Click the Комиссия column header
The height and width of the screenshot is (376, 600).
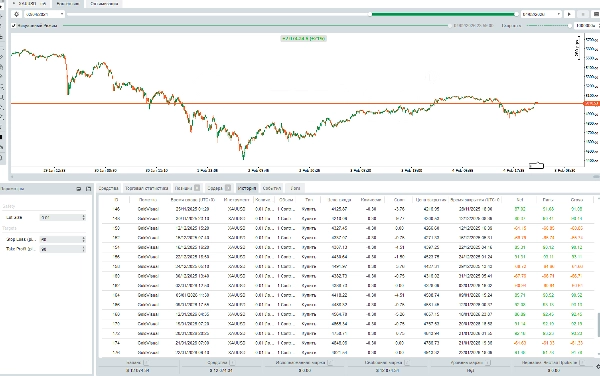pyautogui.click(x=371, y=200)
